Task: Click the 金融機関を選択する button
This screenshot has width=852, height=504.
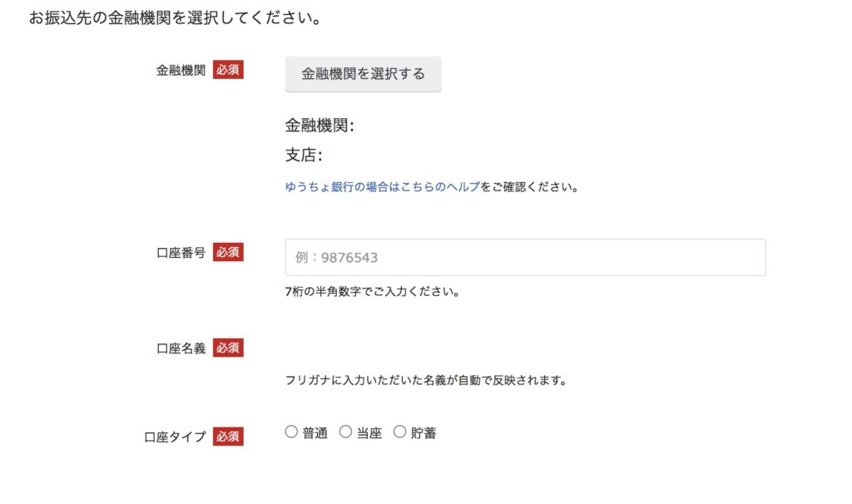Action: click(363, 74)
